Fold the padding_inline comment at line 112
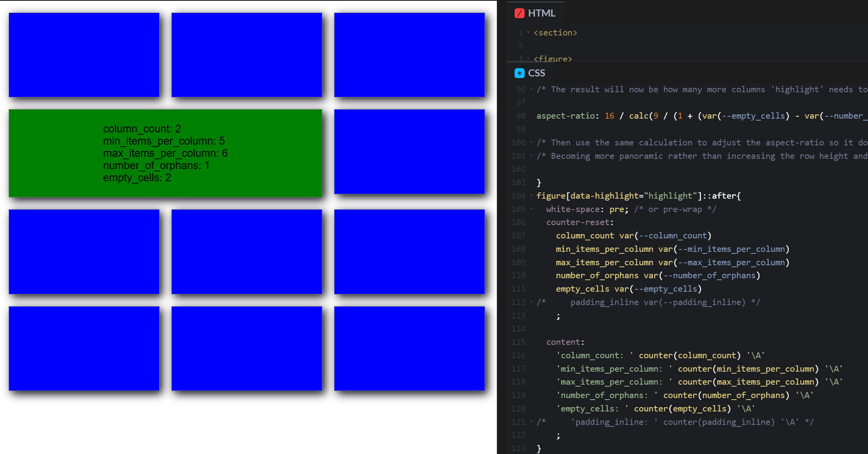 pyautogui.click(x=531, y=302)
